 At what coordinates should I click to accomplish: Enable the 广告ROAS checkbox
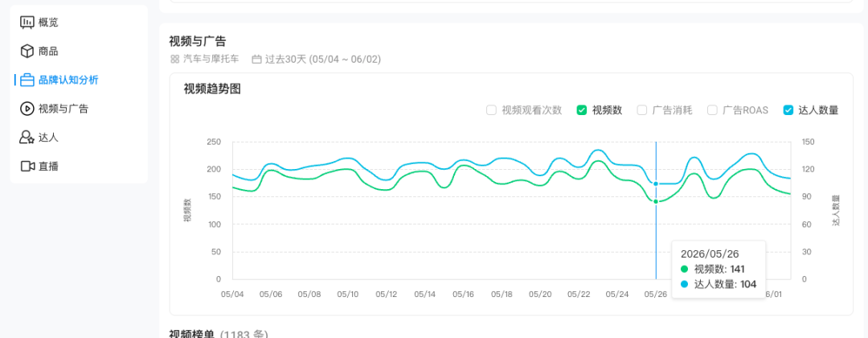712,109
